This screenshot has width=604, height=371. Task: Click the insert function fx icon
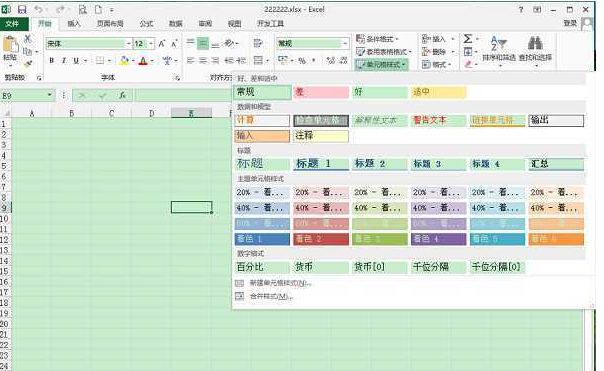122,95
